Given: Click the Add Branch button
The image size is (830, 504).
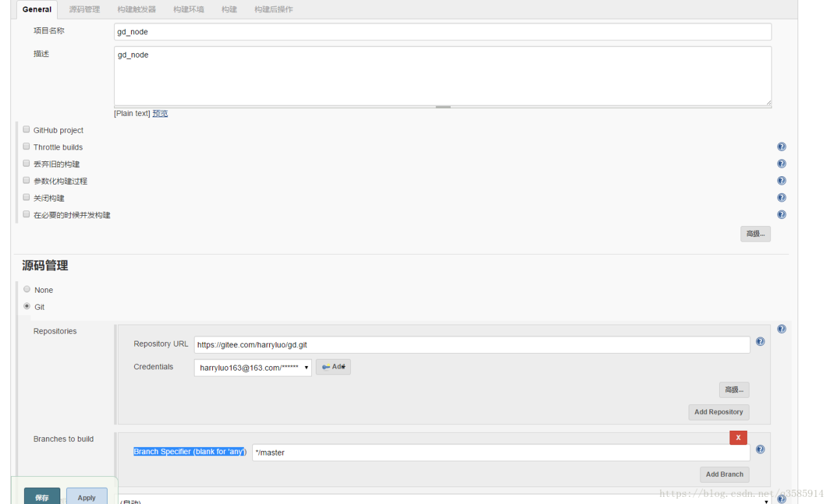Looking at the screenshot, I should coord(724,474).
